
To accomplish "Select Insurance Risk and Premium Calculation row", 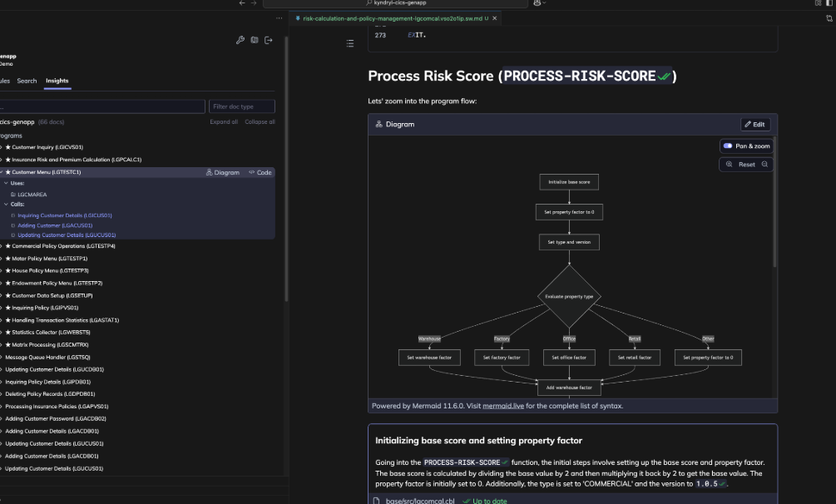I will coord(77,160).
